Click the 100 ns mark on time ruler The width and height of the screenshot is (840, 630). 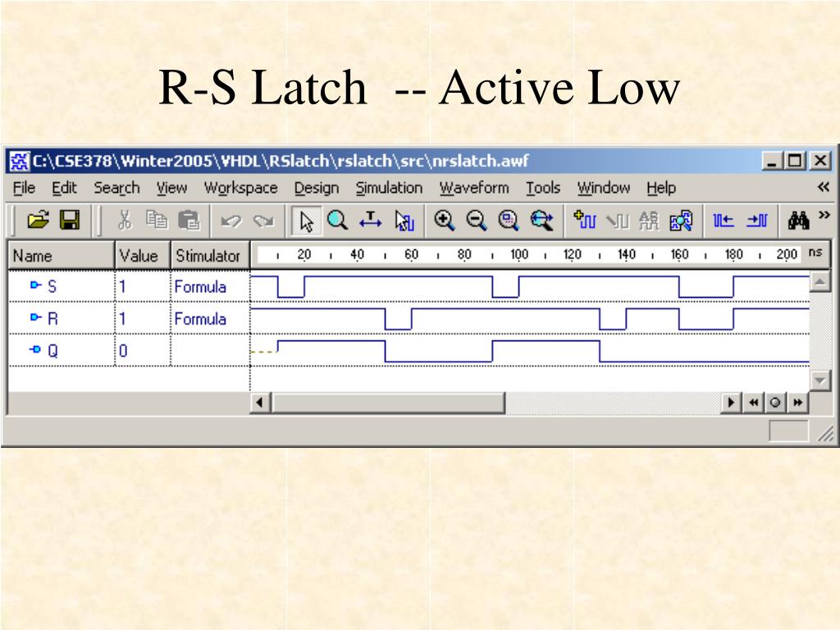[x=518, y=254]
